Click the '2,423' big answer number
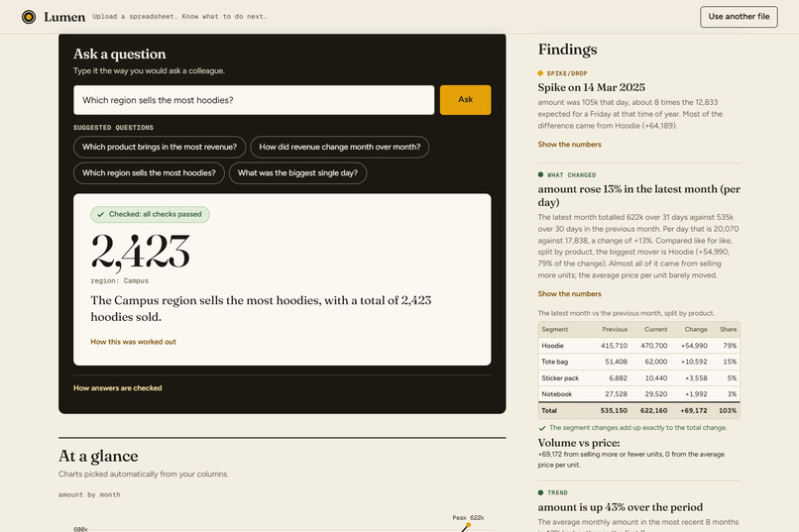 [x=140, y=251]
